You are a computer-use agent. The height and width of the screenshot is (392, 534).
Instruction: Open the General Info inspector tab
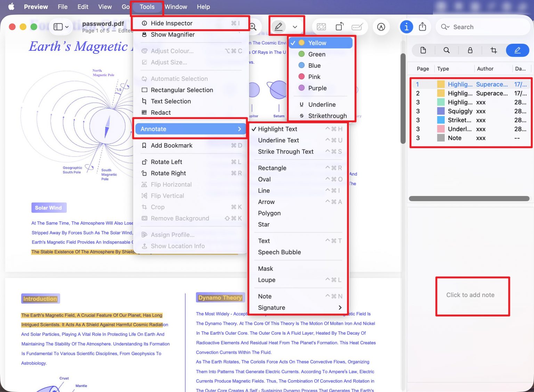coord(423,50)
